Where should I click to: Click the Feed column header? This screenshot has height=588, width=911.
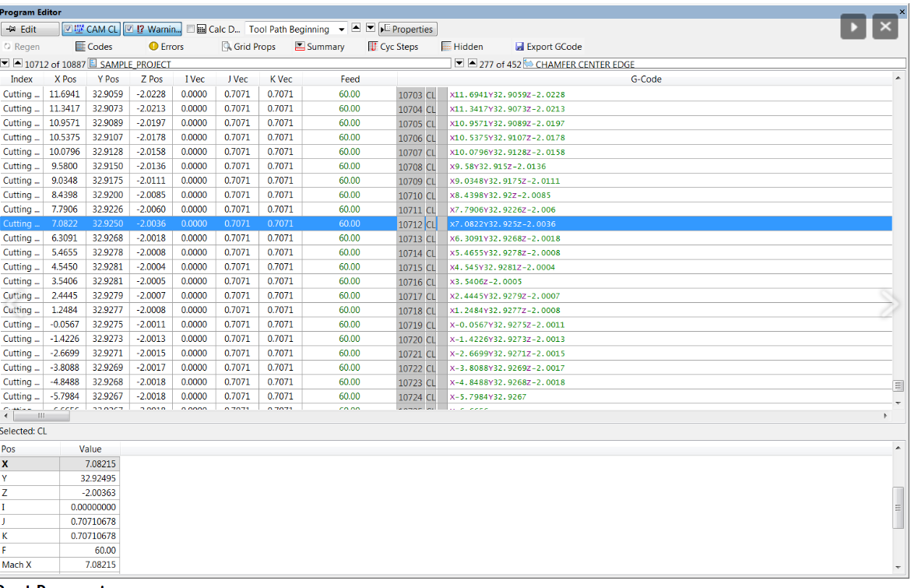pos(350,79)
